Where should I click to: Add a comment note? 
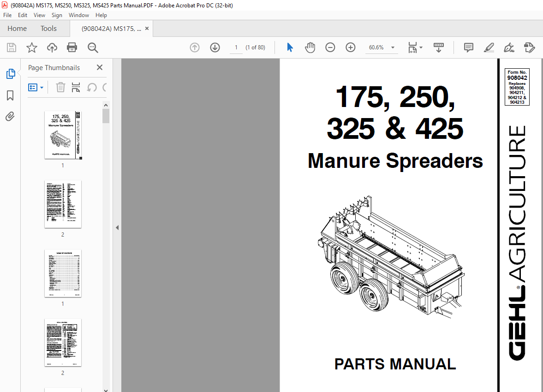pos(469,48)
